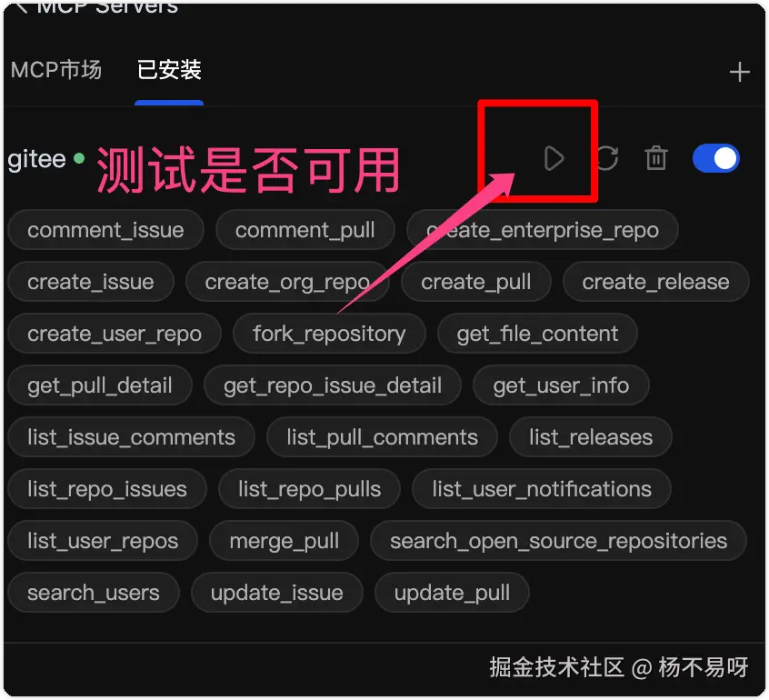The height and width of the screenshot is (700, 769).
Task: Select the create_release tool chip
Action: click(655, 282)
